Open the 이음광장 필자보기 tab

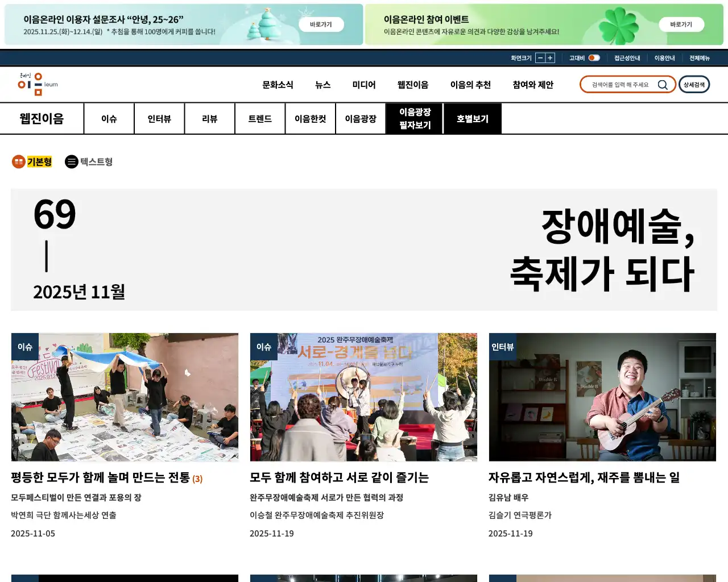(415, 119)
